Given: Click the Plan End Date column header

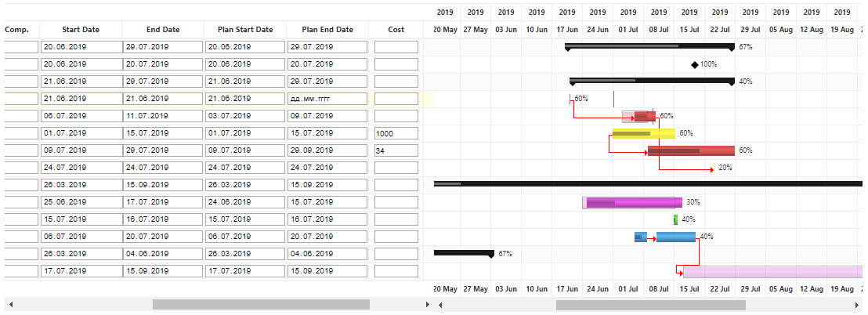Looking at the screenshot, I should coord(327,30).
